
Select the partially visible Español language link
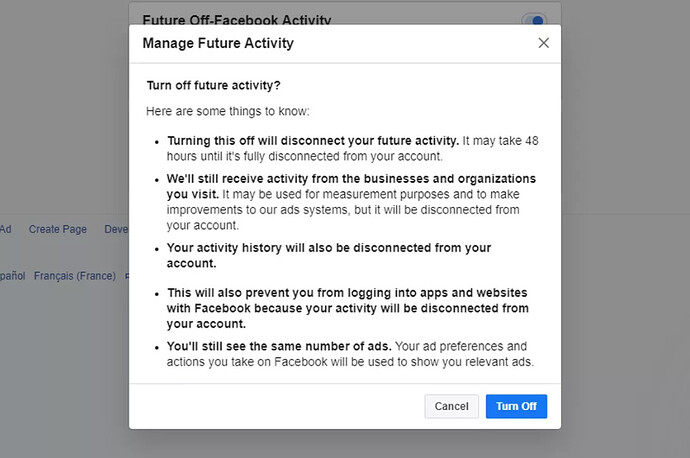[13, 275]
